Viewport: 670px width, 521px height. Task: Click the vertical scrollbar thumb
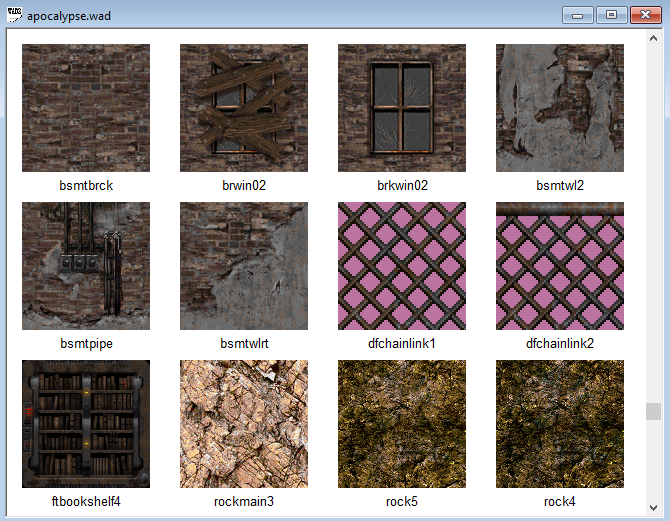coord(653,411)
